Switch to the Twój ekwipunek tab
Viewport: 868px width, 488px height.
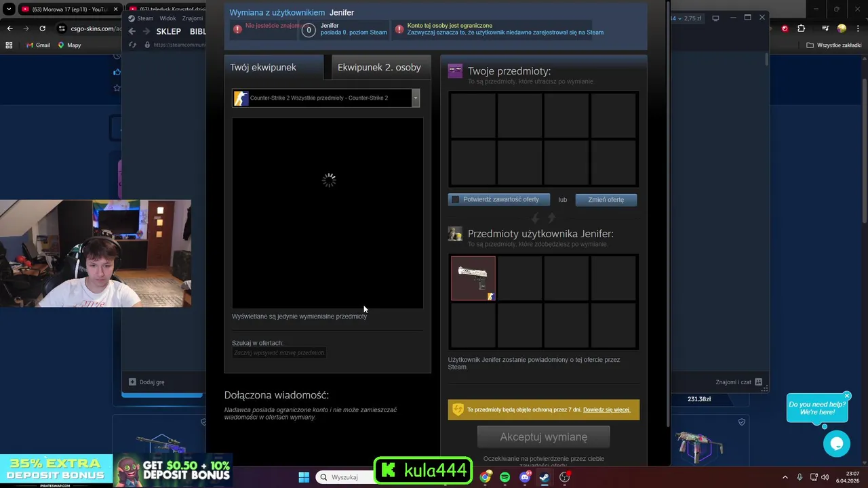pos(274,67)
